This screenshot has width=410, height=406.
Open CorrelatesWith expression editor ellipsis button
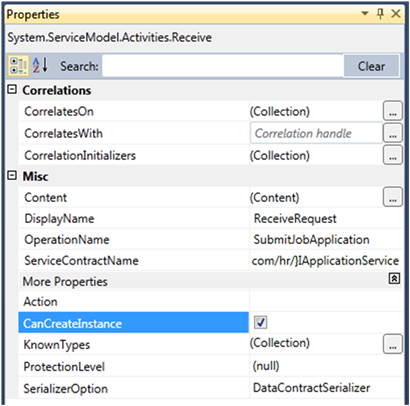click(392, 133)
